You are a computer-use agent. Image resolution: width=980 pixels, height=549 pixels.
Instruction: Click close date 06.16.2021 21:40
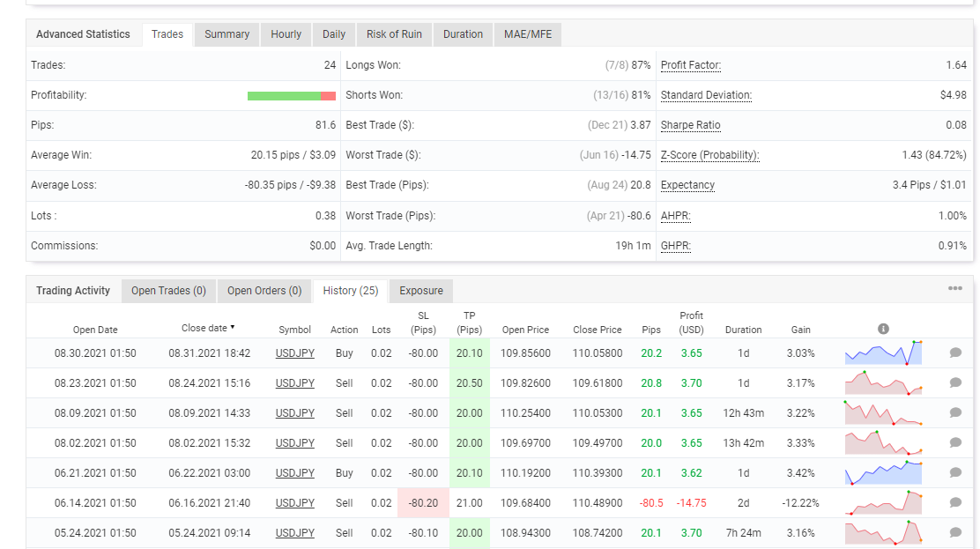click(210, 503)
